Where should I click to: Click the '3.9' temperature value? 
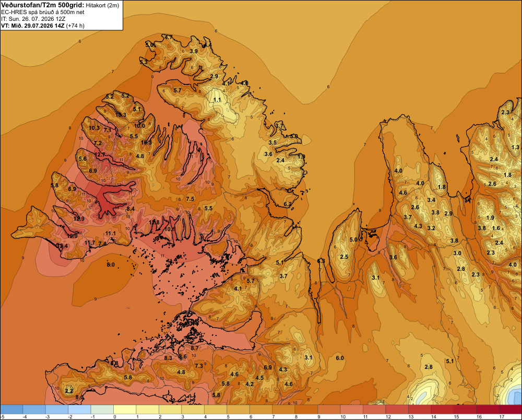[x=194, y=51]
